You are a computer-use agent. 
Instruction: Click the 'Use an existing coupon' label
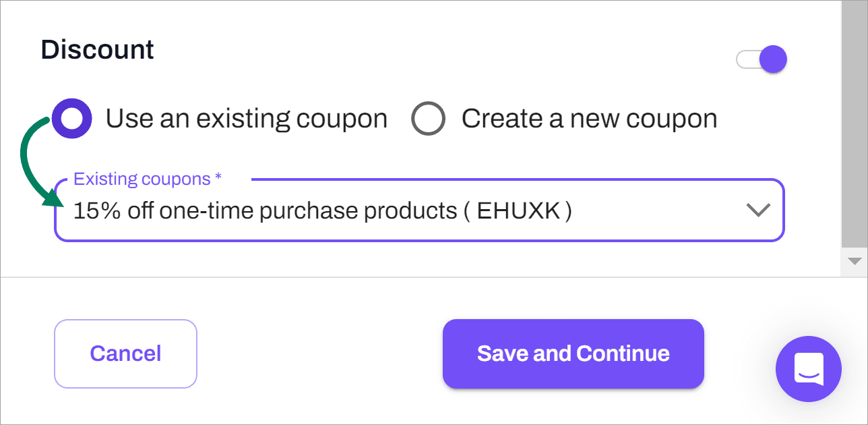pos(246,119)
